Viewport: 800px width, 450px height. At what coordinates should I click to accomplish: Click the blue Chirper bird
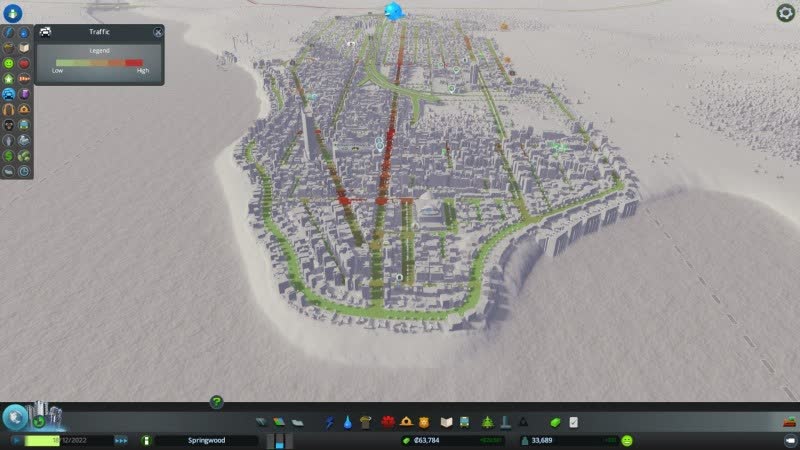[x=393, y=10]
